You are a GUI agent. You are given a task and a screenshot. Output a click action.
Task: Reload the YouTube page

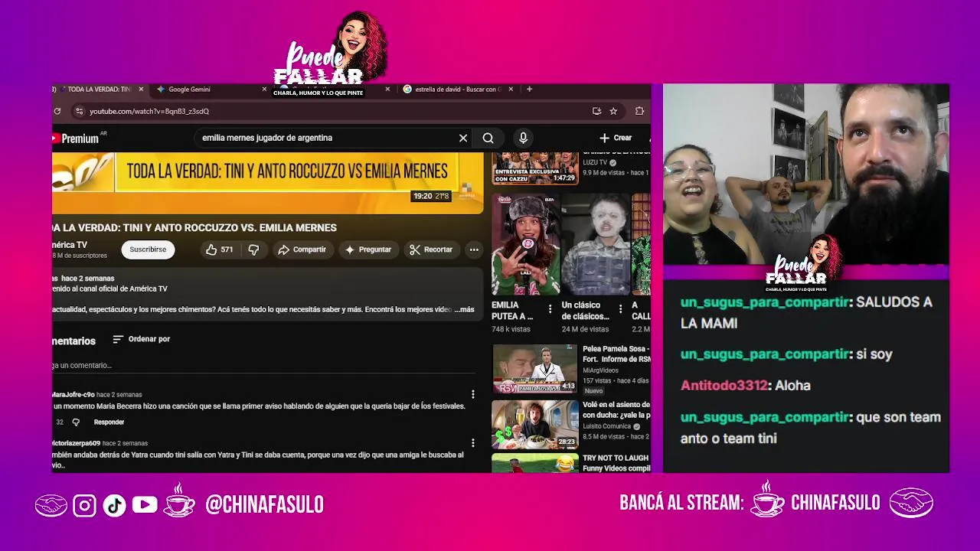[57, 112]
